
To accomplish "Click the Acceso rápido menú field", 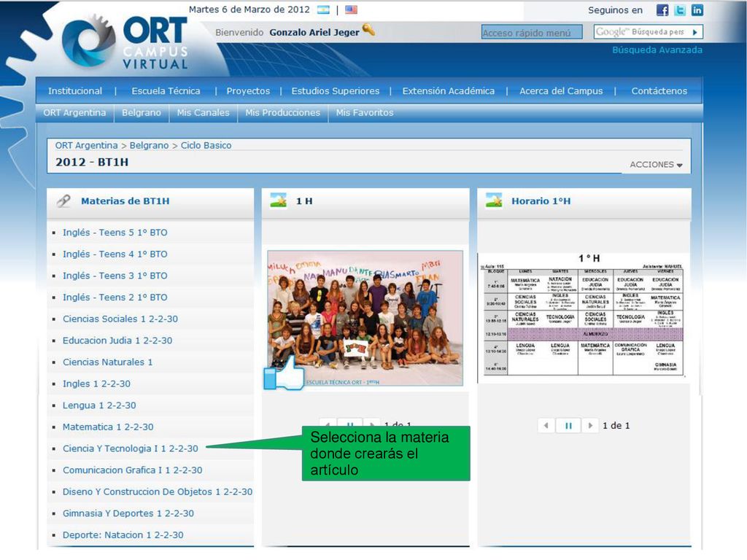I will click(x=532, y=32).
